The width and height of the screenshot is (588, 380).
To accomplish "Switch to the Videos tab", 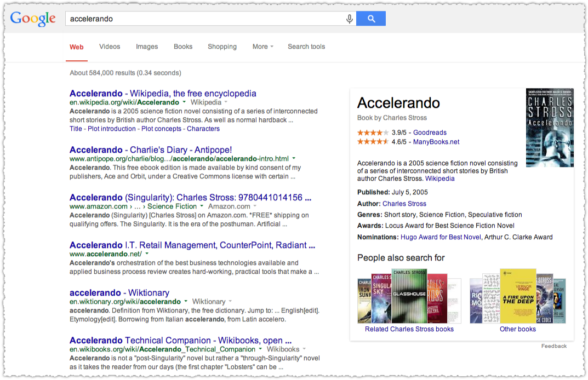I will click(110, 47).
